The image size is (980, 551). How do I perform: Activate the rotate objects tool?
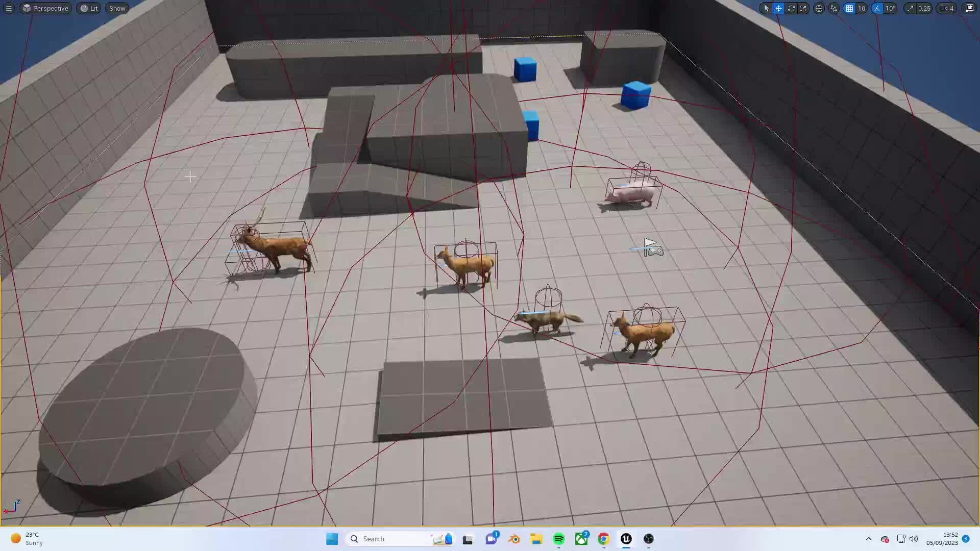click(791, 8)
